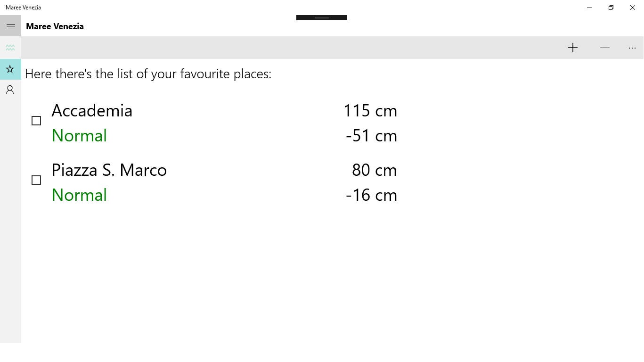Tick the Accademia checkbox
This screenshot has width=644, height=362.
(36, 121)
